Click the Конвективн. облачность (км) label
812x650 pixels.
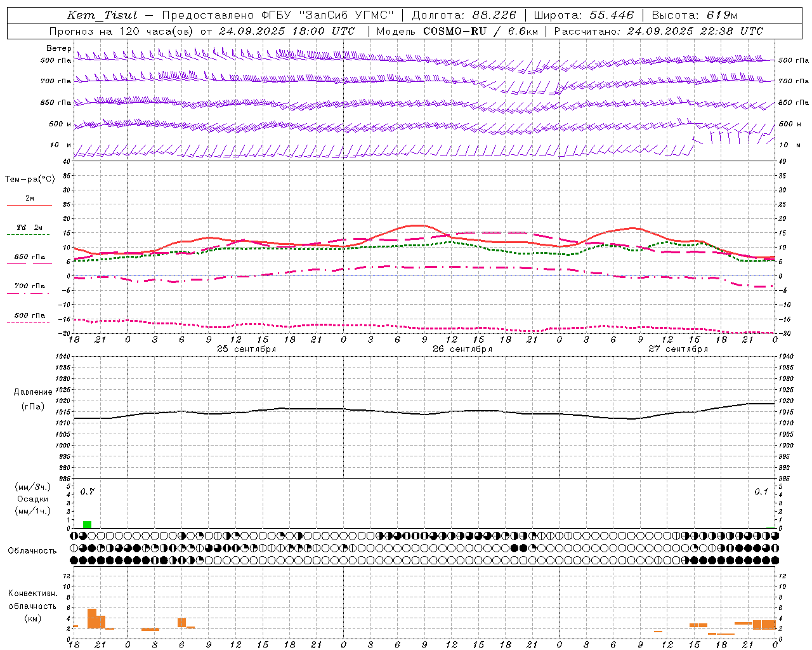coord(33,606)
